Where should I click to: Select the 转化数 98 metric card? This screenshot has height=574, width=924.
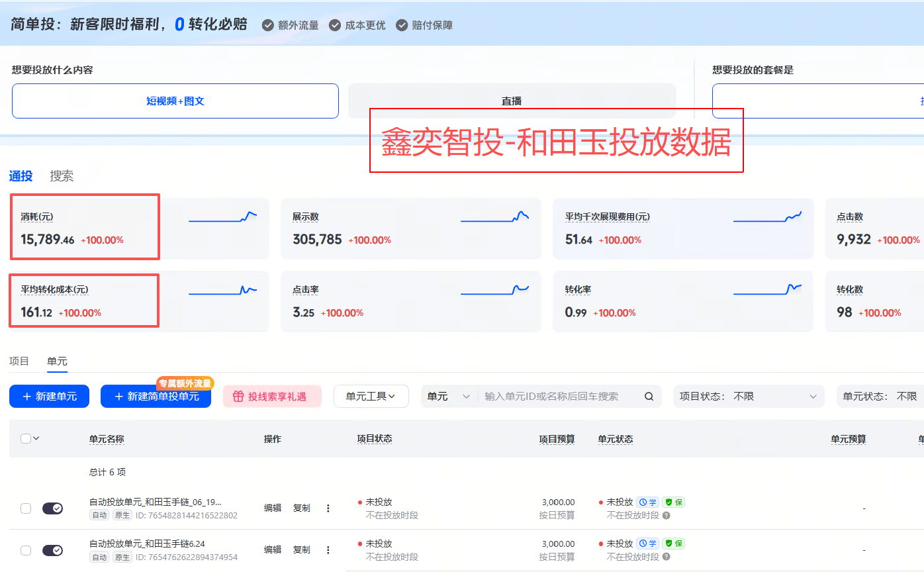coord(874,301)
